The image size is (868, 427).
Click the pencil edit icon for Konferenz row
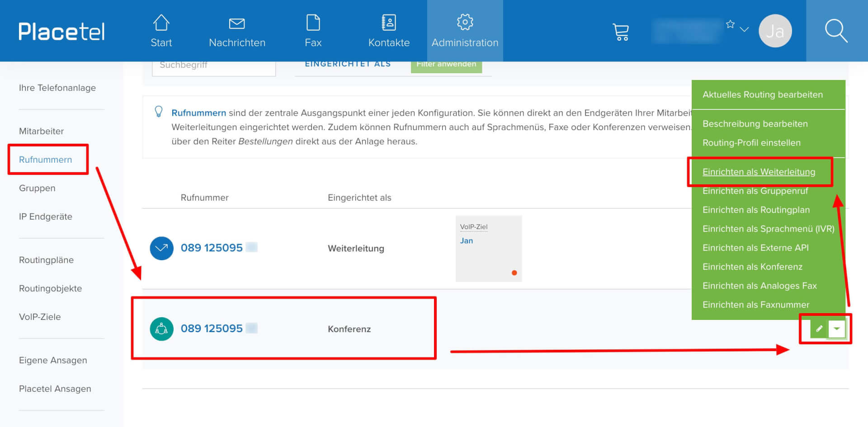tap(819, 329)
